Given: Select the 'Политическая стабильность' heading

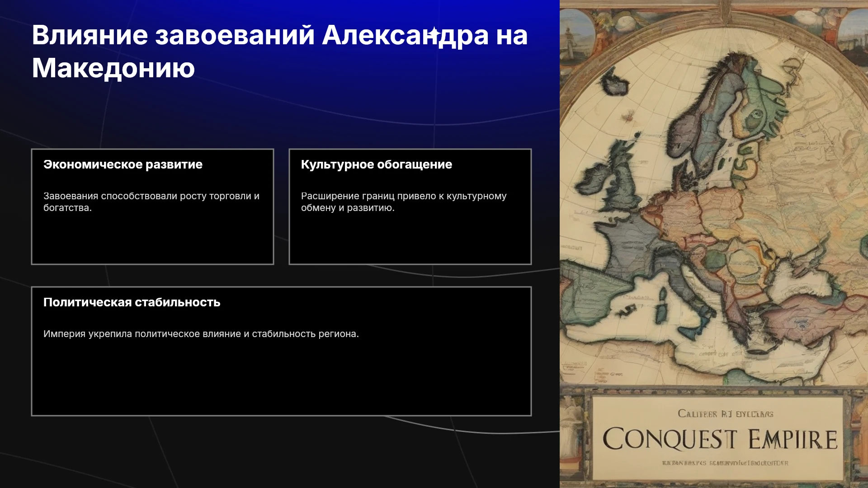Looking at the screenshot, I should point(132,302).
